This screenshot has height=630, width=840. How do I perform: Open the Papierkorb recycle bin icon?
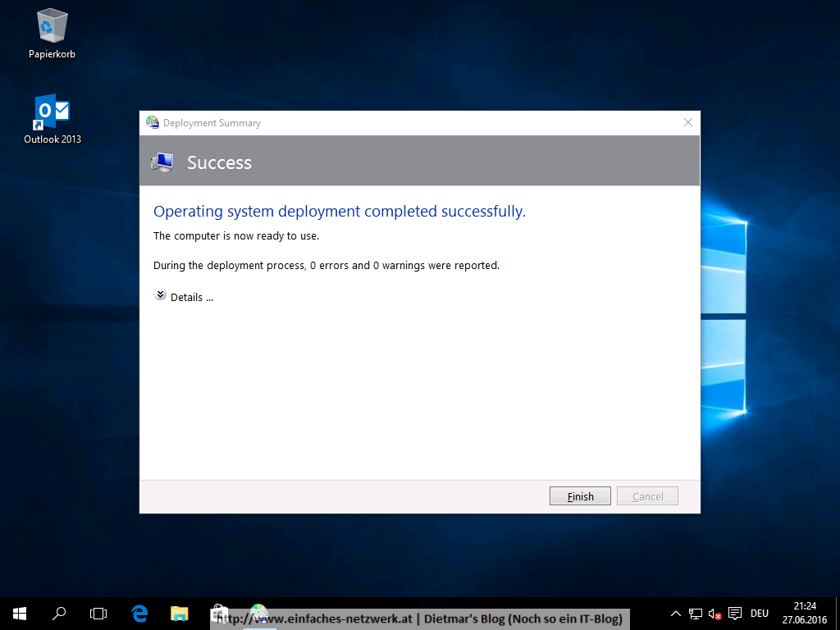pos(52,34)
